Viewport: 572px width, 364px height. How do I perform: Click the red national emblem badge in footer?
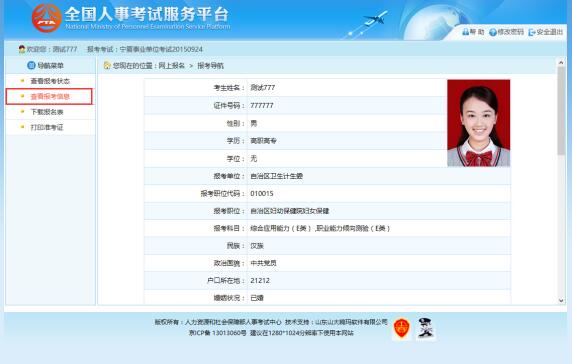[402, 328]
